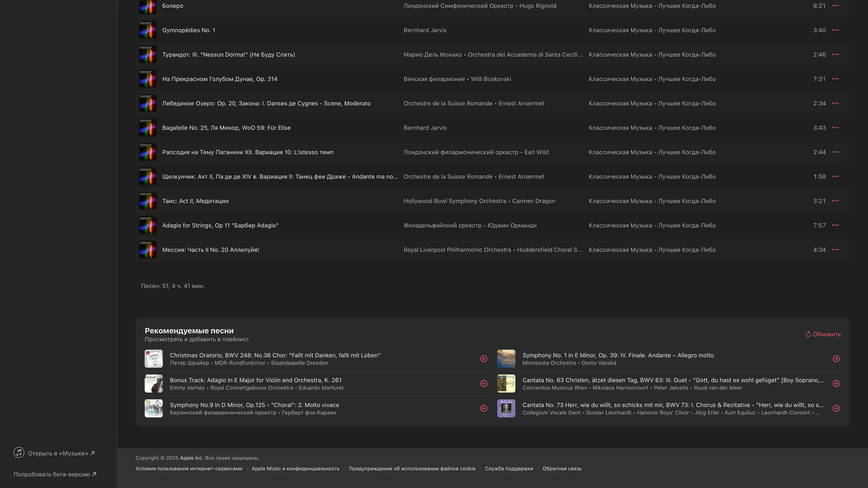Select Лебединое Озеро track row
Viewport: 868px width, 488px height.
(x=266, y=103)
